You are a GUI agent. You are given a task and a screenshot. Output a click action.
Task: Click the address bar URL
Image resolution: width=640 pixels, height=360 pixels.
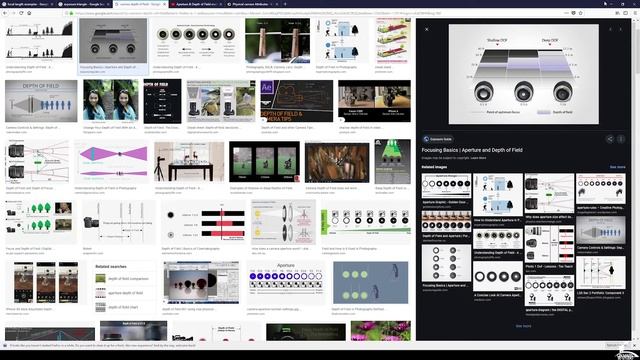click(x=257, y=13)
